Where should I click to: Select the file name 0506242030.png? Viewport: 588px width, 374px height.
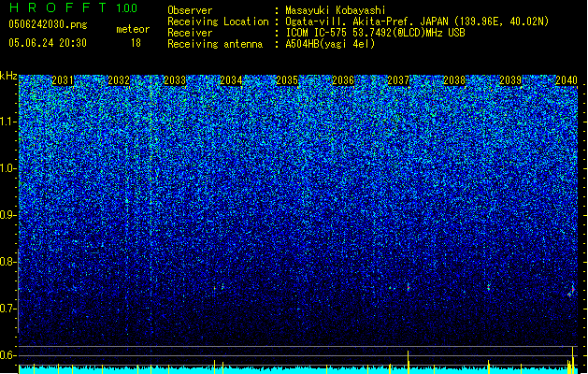point(48,24)
